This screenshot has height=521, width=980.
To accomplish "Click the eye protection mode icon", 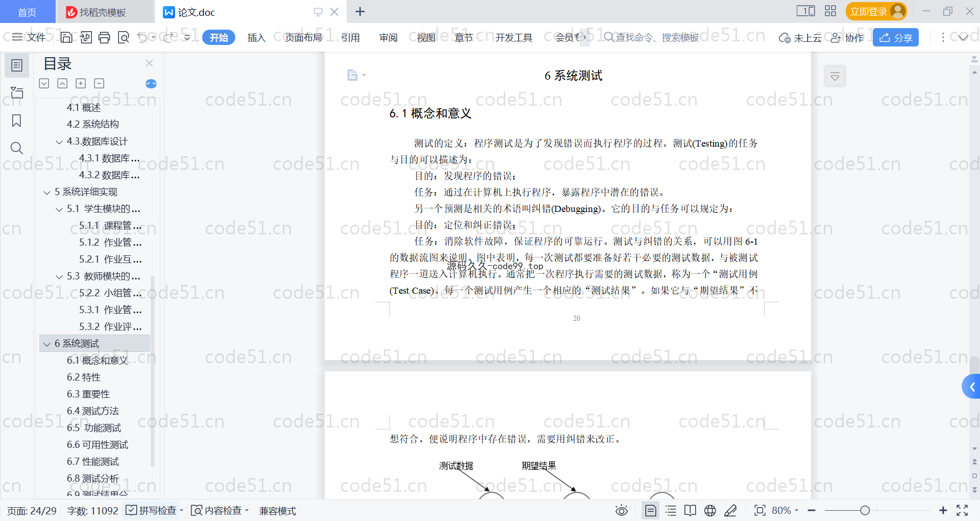I will [621, 510].
